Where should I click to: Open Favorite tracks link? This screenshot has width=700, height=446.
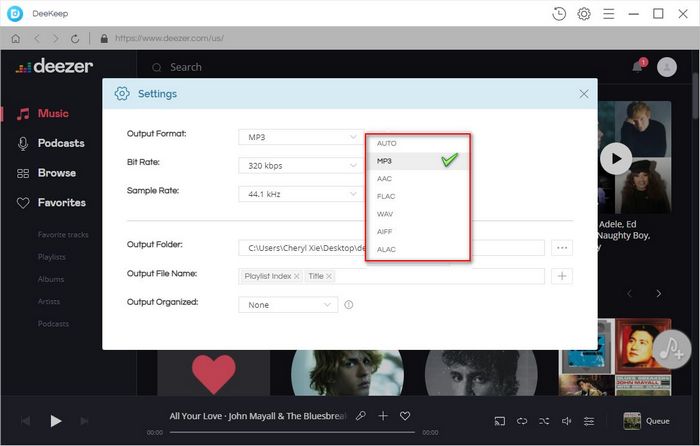pyautogui.click(x=63, y=235)
